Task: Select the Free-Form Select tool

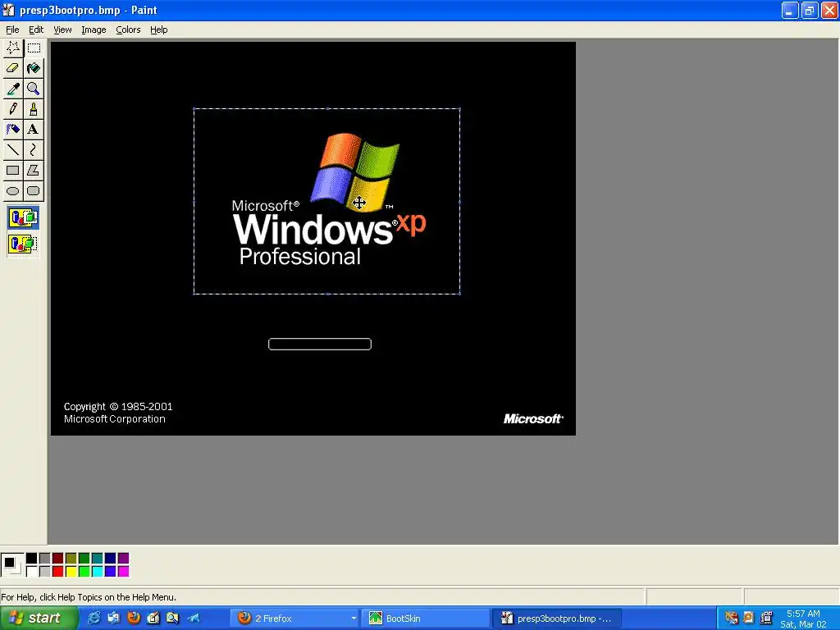Action: click(13, 48)
